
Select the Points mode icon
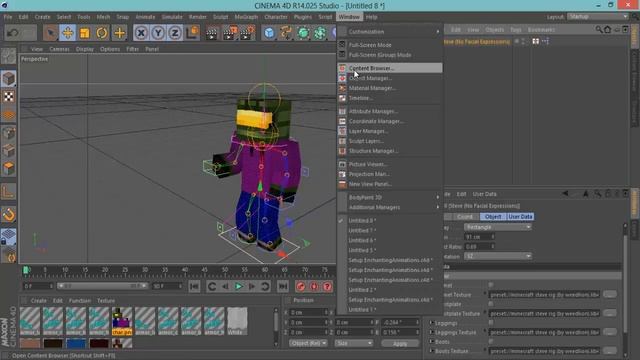coord(9,133)
